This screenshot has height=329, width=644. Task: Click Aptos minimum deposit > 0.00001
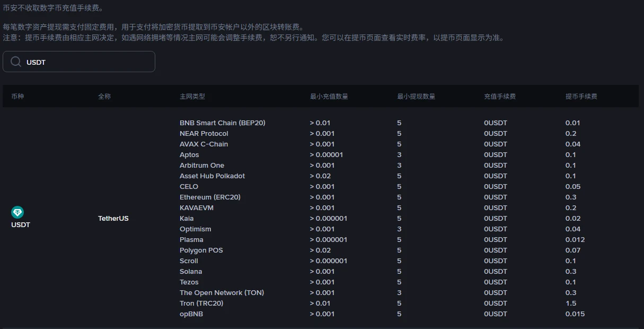[x=327, y=155]
